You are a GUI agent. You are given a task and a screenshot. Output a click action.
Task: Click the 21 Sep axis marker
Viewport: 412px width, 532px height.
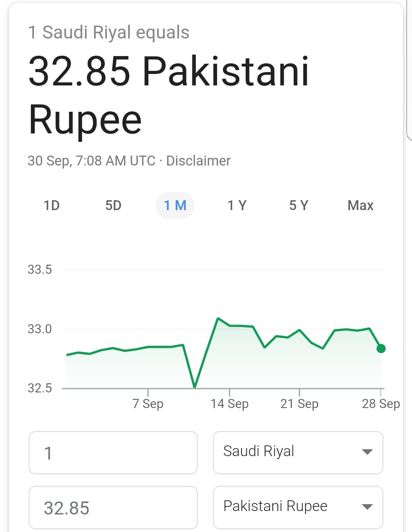point(299,403)
